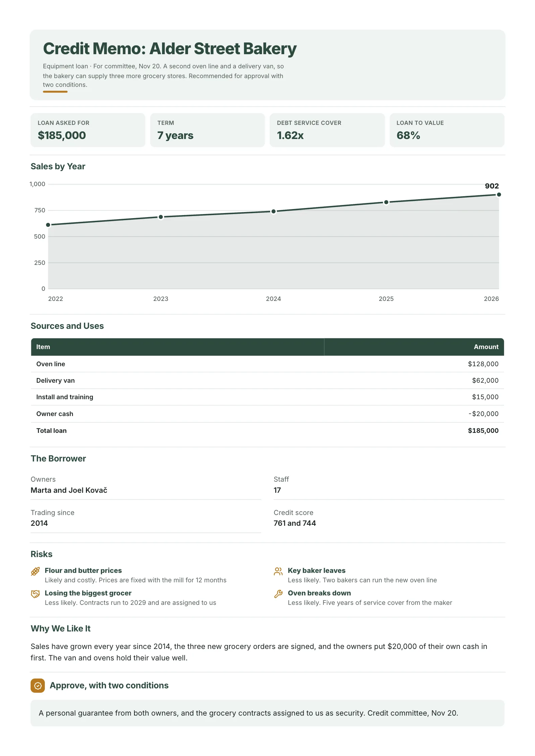Viewport: 535px width, 756px height.
Task: Select the $185,000 loan asked for value
Action: [62, 135]
